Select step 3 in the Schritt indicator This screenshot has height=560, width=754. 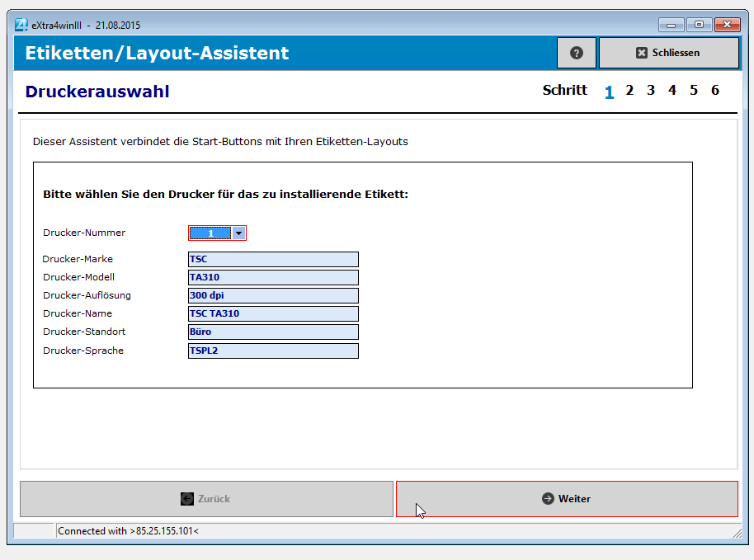pos(651,91)
